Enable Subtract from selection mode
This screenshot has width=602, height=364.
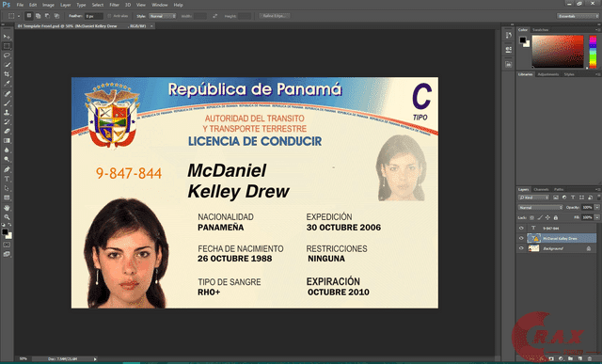point(47,16)
